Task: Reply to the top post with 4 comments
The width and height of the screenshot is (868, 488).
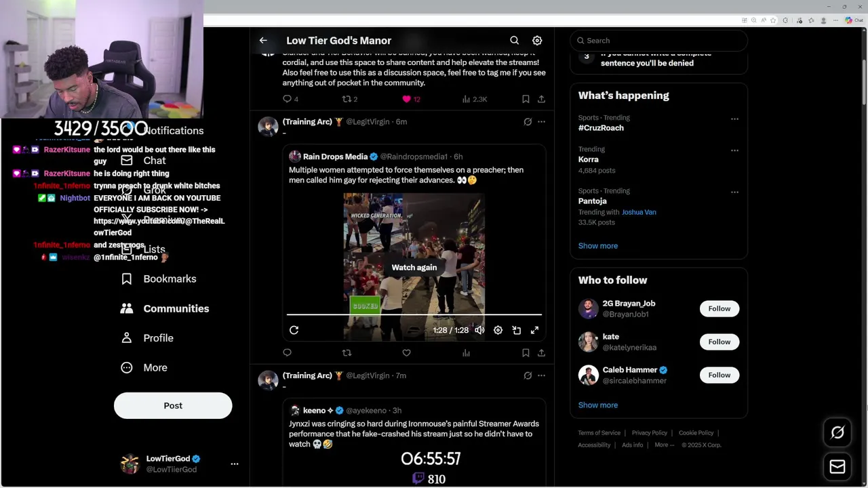Action: (290, 99)
